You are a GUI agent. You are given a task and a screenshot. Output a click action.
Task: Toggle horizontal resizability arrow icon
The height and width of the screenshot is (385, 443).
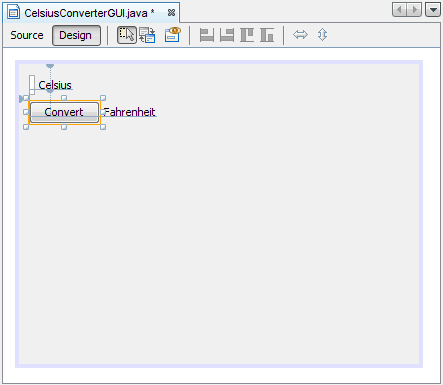click(300, 35)
